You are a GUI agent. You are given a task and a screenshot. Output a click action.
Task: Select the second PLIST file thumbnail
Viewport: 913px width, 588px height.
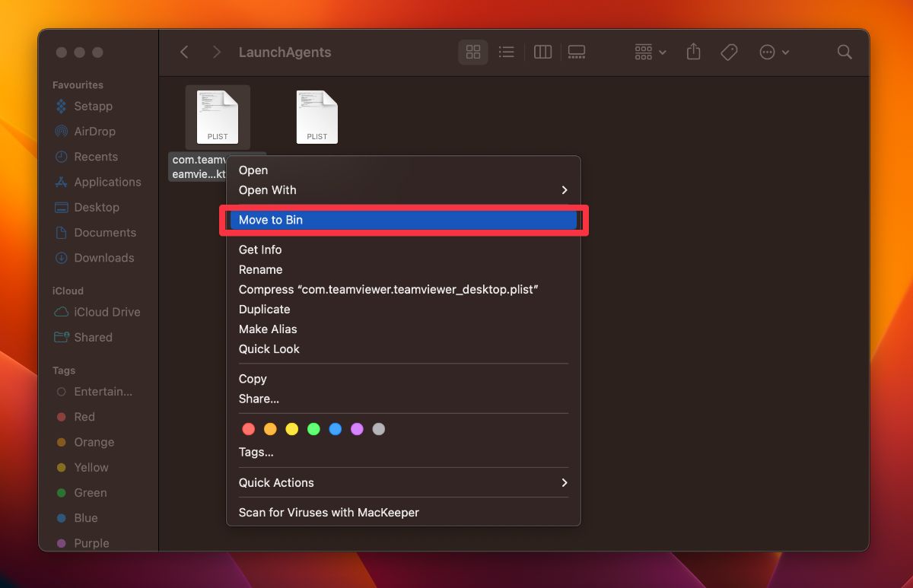(x=317, y=116)
